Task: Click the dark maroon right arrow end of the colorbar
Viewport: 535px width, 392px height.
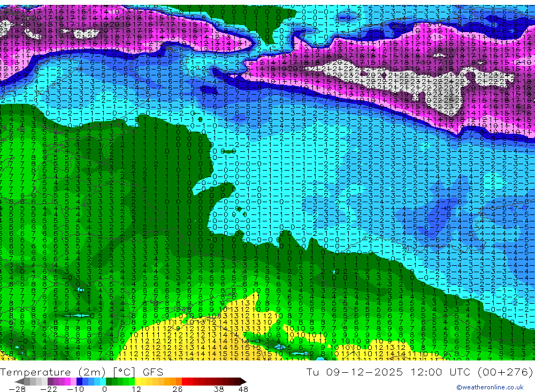Action: pos(243,382)
